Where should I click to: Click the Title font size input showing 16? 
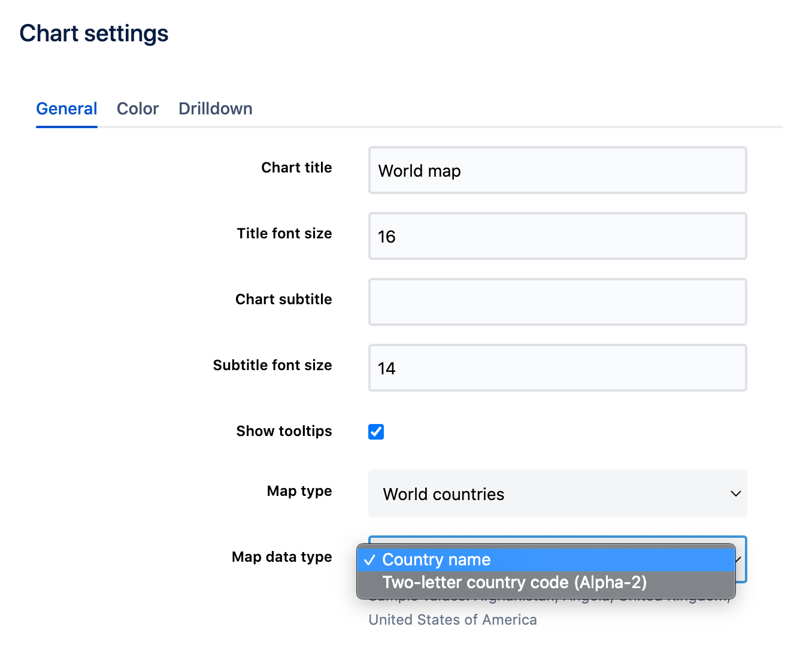557,237
